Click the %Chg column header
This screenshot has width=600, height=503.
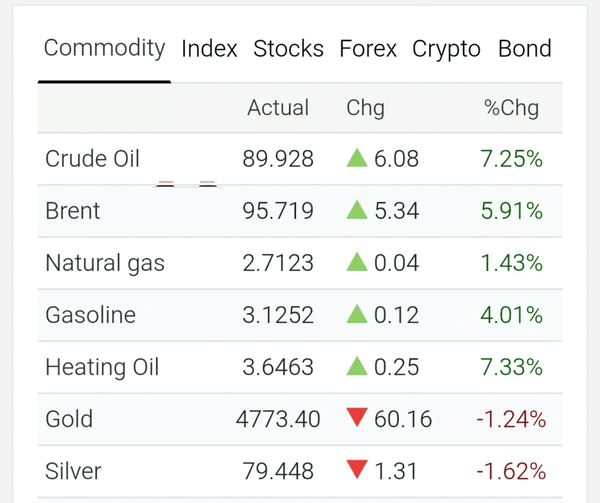point(512,108)
